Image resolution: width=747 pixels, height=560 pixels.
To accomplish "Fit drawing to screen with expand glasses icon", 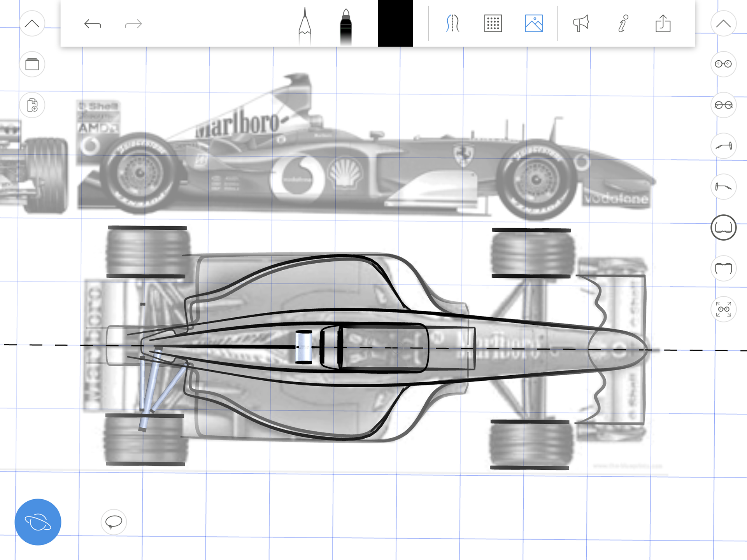I will point(723,309).
